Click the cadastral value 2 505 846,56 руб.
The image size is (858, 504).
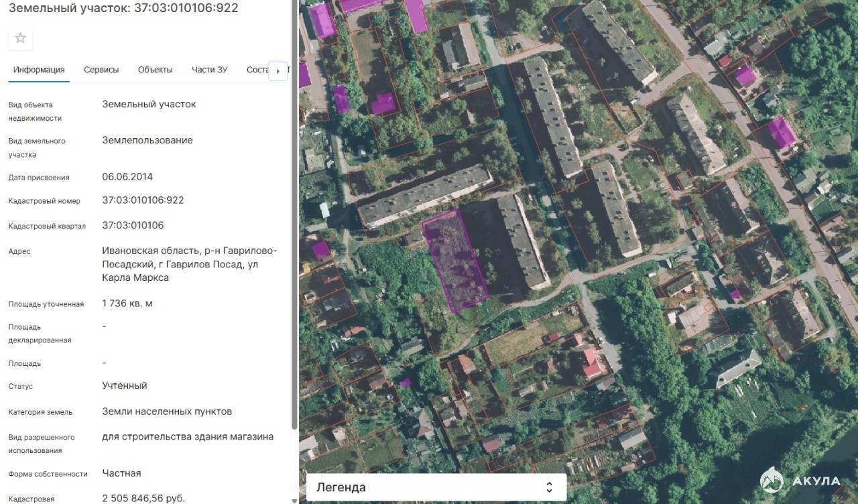[143, 499]
